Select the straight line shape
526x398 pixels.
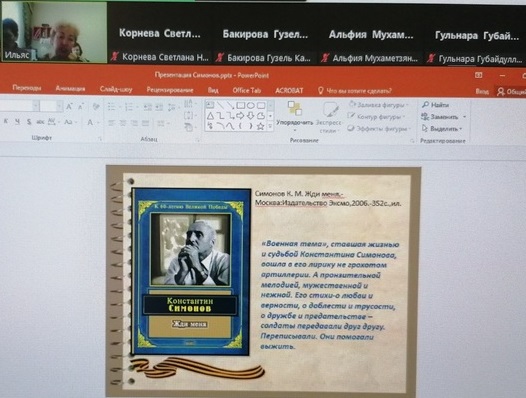[x=220, y=105]
